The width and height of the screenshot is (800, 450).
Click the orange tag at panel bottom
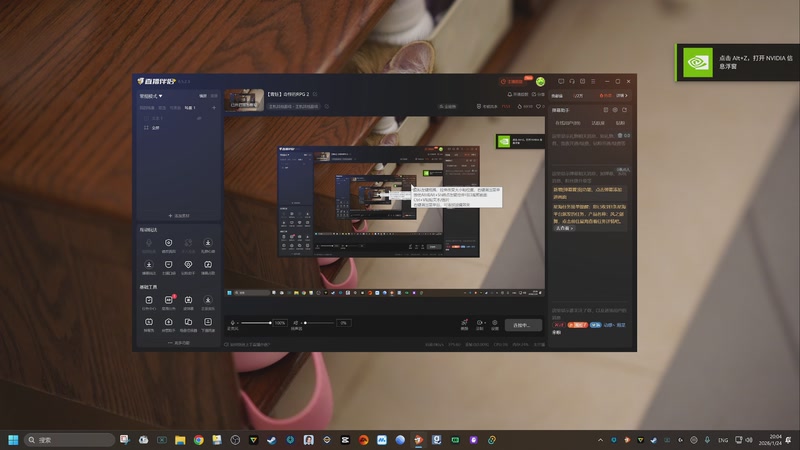(578, 325)
